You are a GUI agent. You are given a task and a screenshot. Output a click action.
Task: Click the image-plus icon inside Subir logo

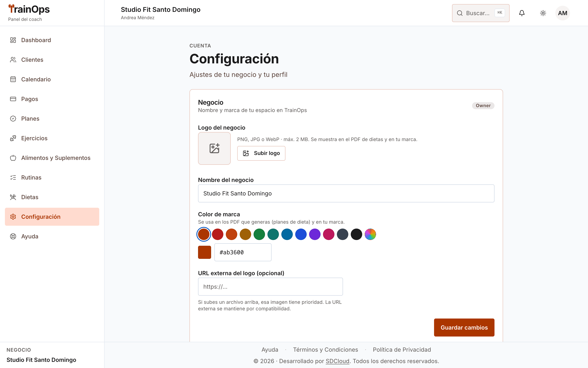pos(246,153)
